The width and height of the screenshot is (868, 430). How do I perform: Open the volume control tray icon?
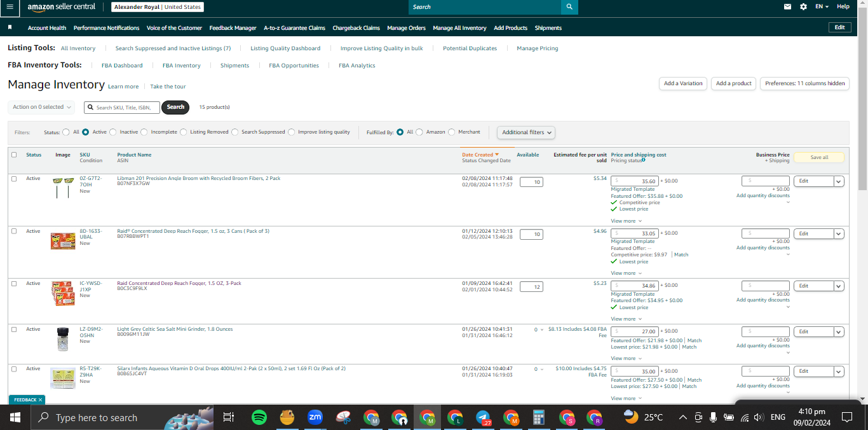759,417
